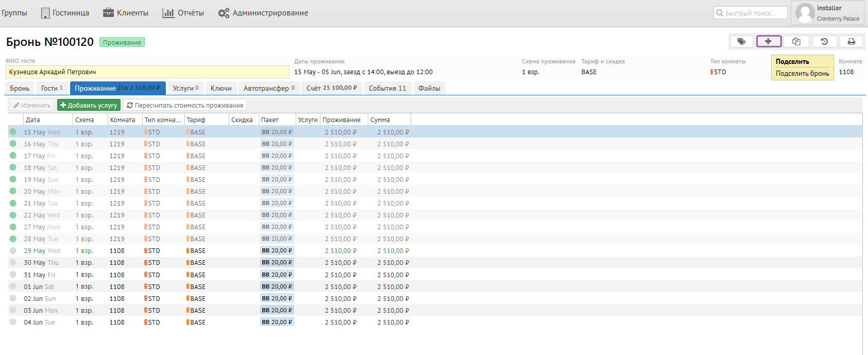Click the tags icon button
The image size is (868, 355).
point(741,42)
